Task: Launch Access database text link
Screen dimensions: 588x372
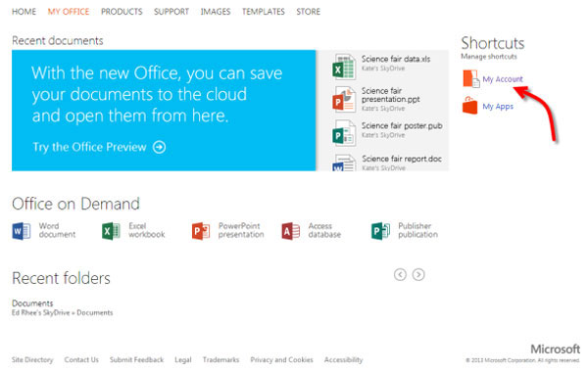Action: pyautogui.click(x=324, y=230)
